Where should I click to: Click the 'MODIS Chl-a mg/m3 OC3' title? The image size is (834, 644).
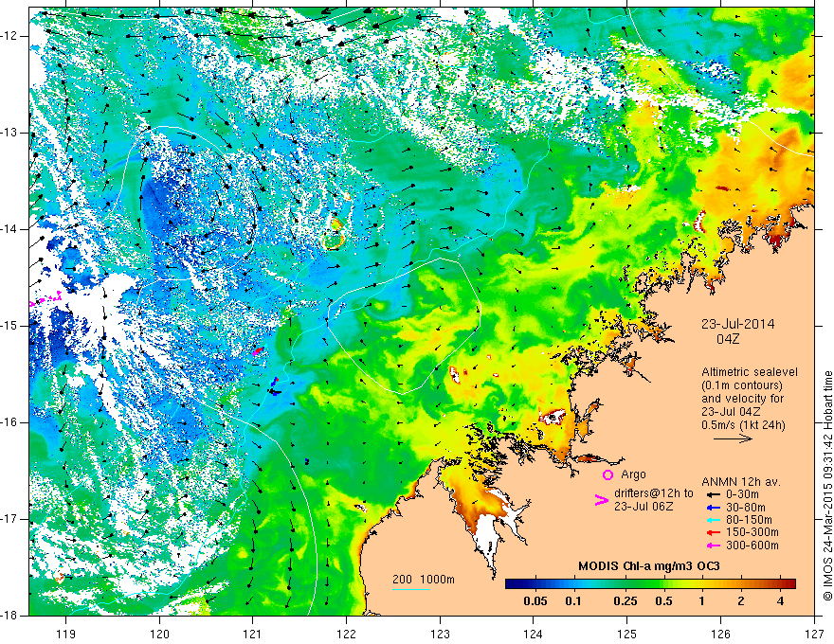pyautogui.click(x=649, y=566)
